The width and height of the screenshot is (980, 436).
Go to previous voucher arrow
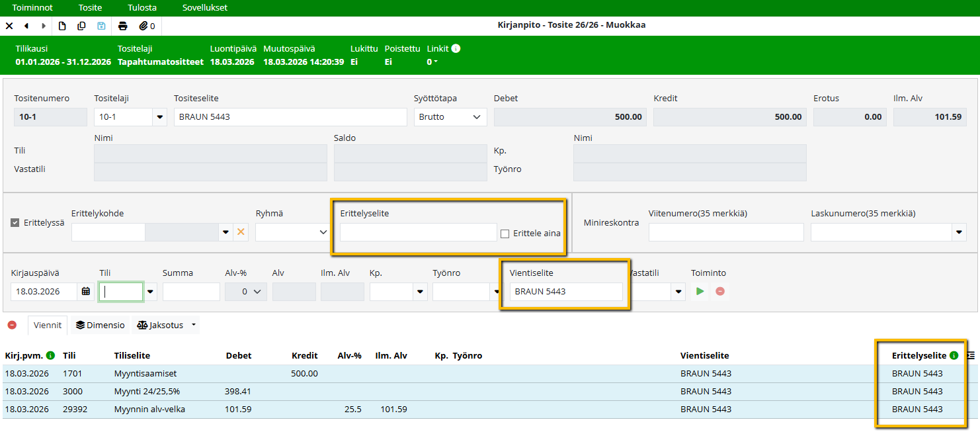26,26
